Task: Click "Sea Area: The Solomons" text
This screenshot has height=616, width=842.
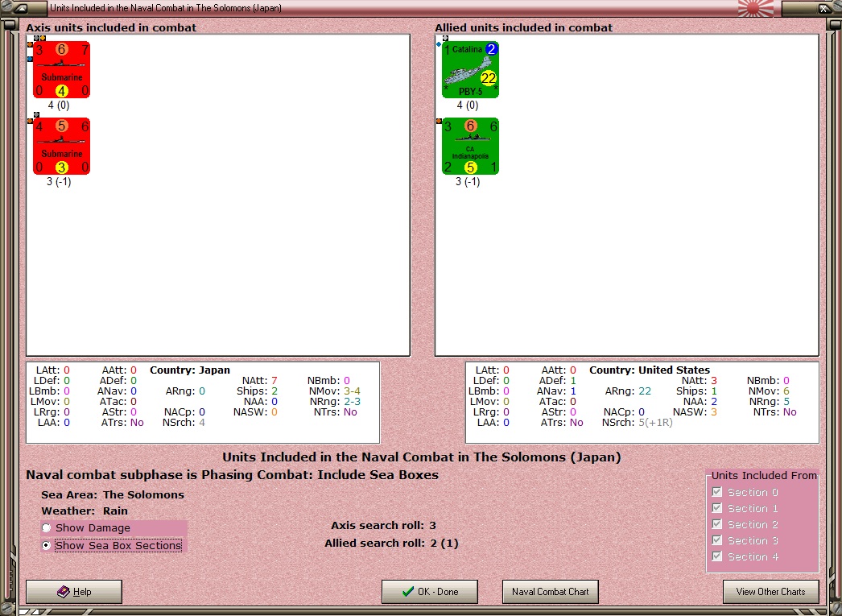Action: (x=113, y=494)
